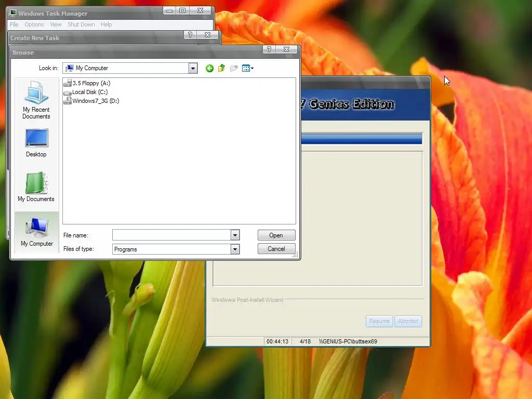This screenshot has height=399, width=532.
Task: Minimize the Windows Task Manager window
Action: (x=169, y=10)
